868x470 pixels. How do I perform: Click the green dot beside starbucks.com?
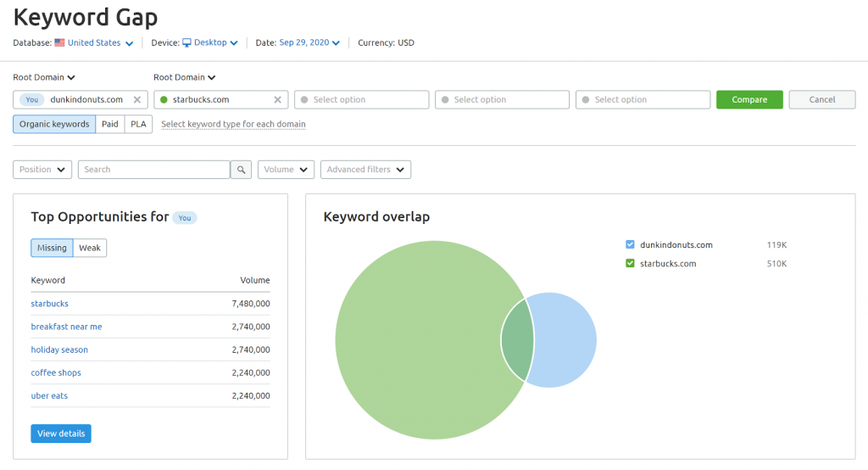[x=164, y=100]
